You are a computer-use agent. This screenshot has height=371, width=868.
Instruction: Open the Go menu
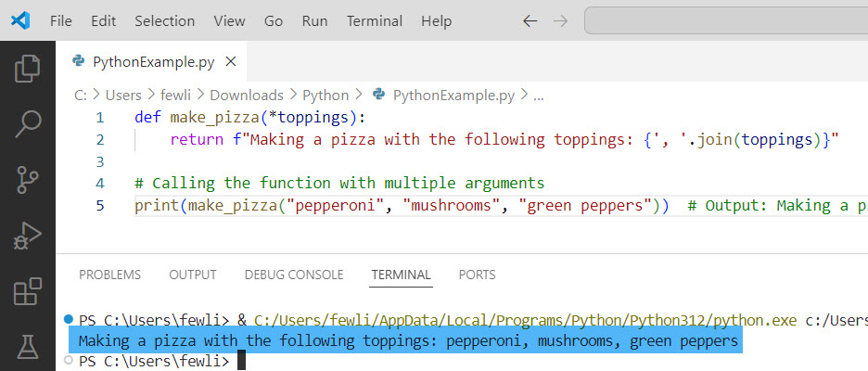tap(274, 21)
